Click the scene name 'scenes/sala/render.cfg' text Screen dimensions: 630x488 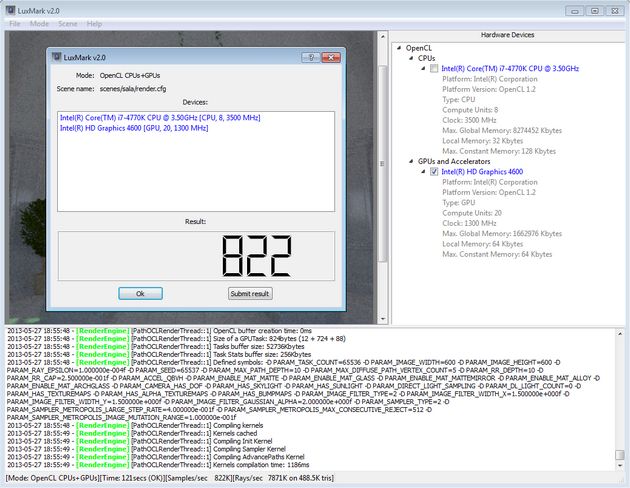[x=133, y=89]
